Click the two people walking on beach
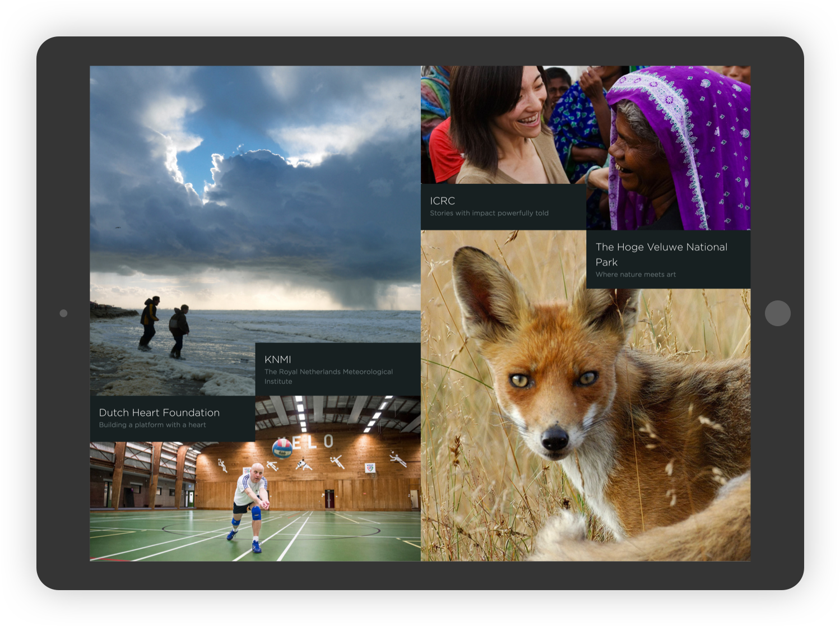Image resolution: width=840 pixels, height=626 pixels. (x=164, y=328)
